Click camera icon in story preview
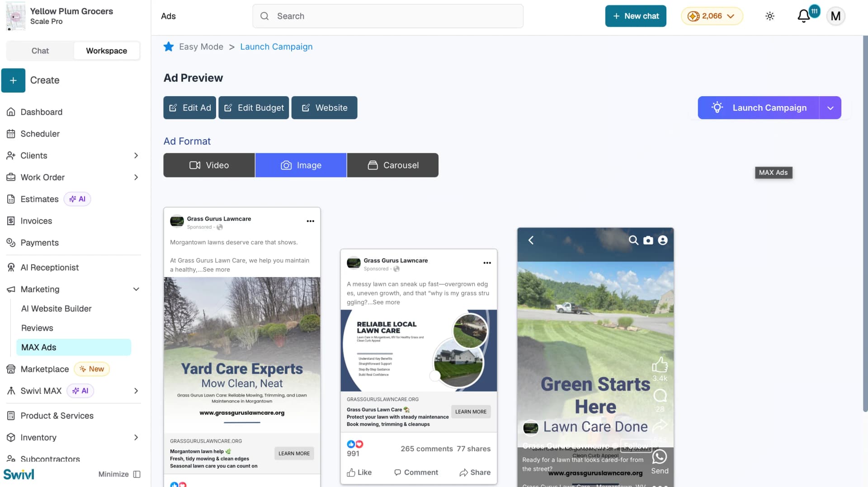The width and height of the screenshot is (868, 487). tap(648, 240)
